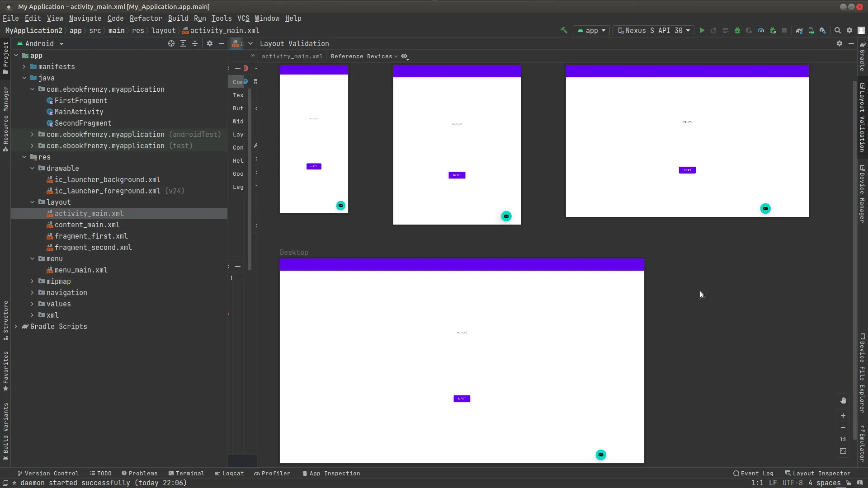
Task: Run the app with the green play icon
Action: click(702, 30)
